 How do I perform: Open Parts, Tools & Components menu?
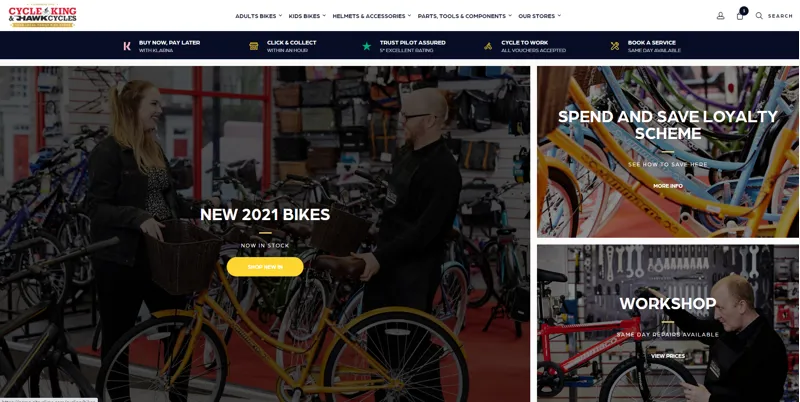tap(464, 16)
